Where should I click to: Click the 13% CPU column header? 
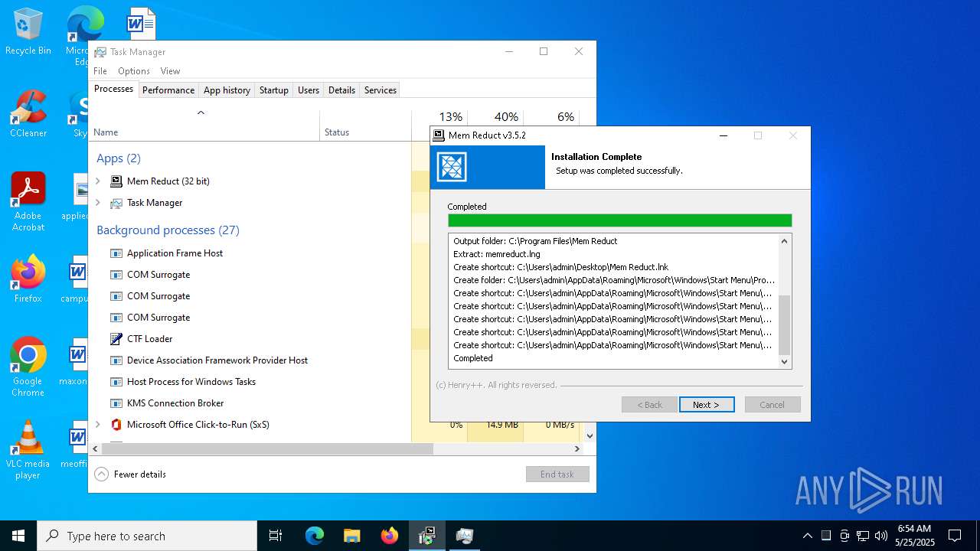pos(450,117)
